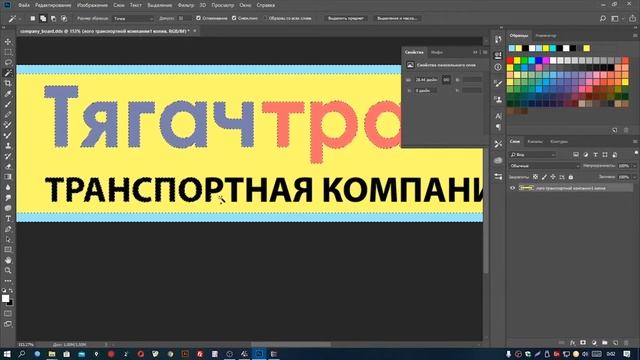Open the Файл menu
This screenshot has width=640, height=360.
(24, 5)
